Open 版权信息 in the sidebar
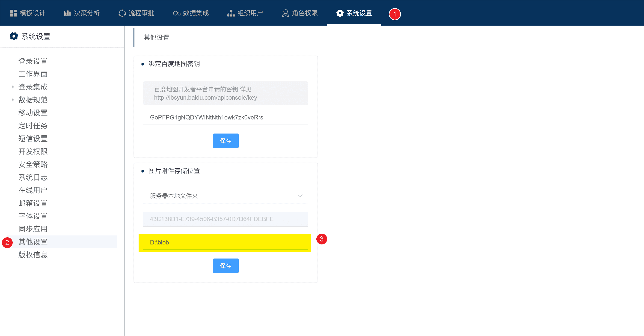This screenshot has height=336, width=644. (33, 255)
